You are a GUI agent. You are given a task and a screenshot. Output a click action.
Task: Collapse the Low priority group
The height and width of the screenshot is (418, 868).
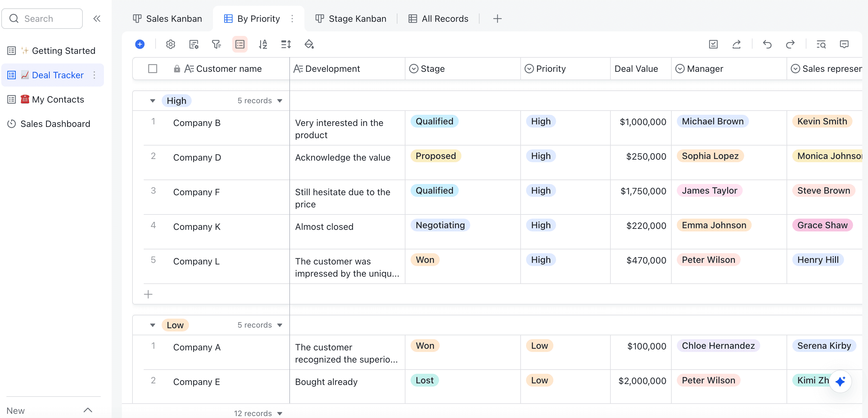coord(153,325)
